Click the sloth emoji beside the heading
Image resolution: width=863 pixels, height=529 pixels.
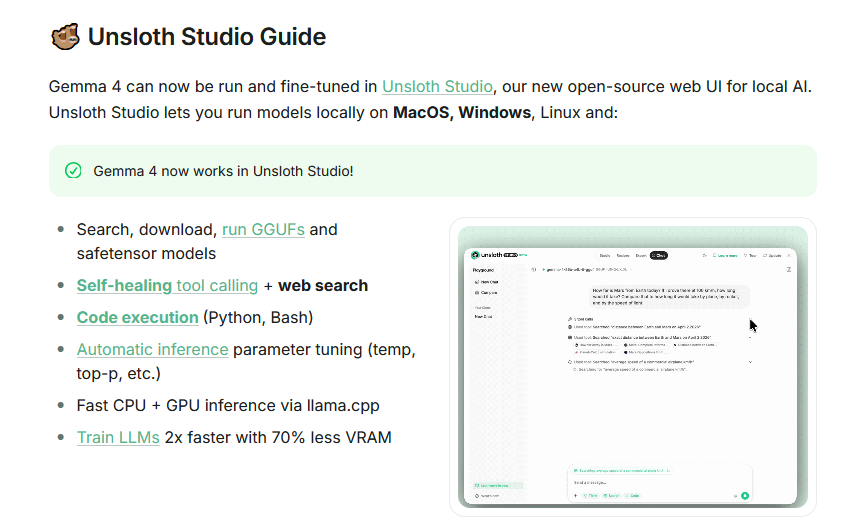[65, 37]
